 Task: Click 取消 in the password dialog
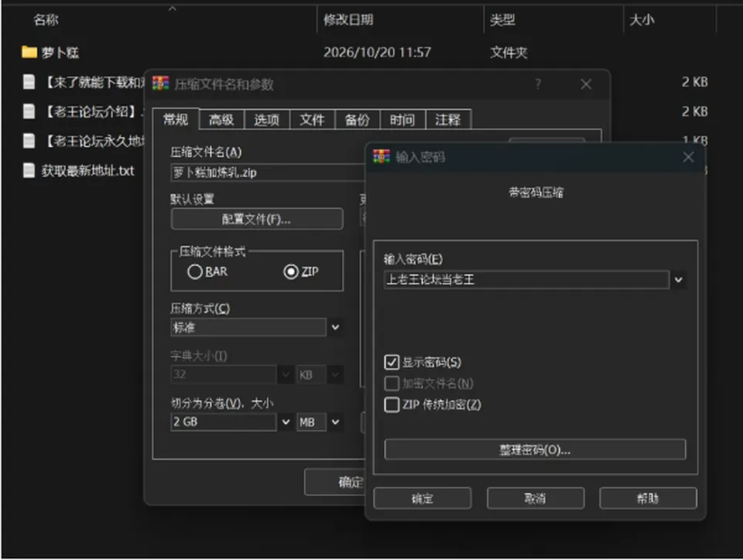(x=536, y=498)
